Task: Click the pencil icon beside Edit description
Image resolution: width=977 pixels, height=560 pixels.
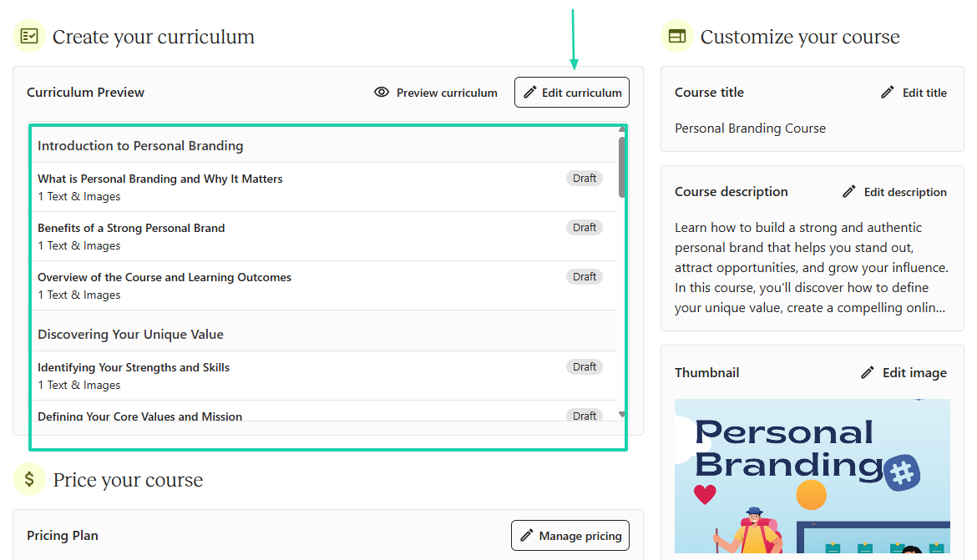Action: point(848,191)
